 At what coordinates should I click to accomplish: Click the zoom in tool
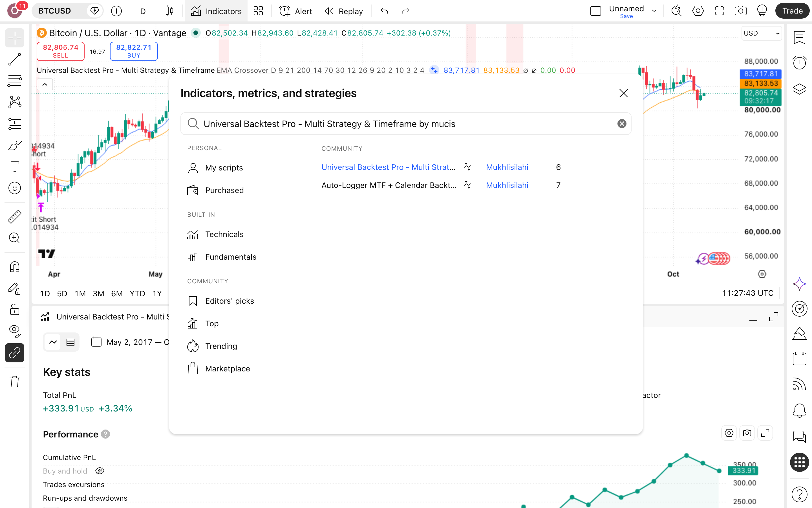[15, 238]
